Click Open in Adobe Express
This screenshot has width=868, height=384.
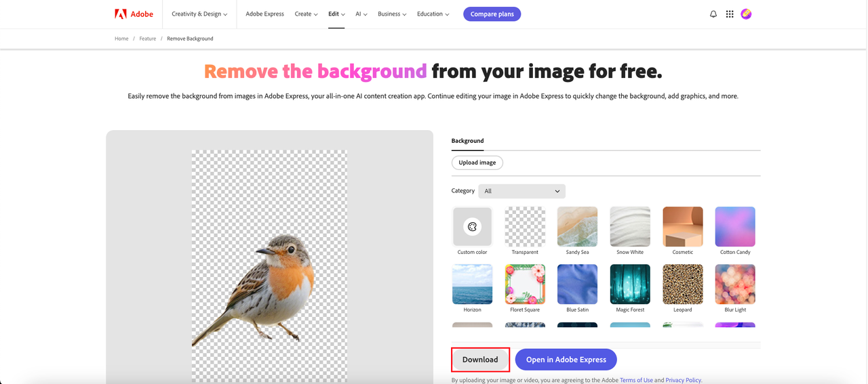(x=566, y=360)
